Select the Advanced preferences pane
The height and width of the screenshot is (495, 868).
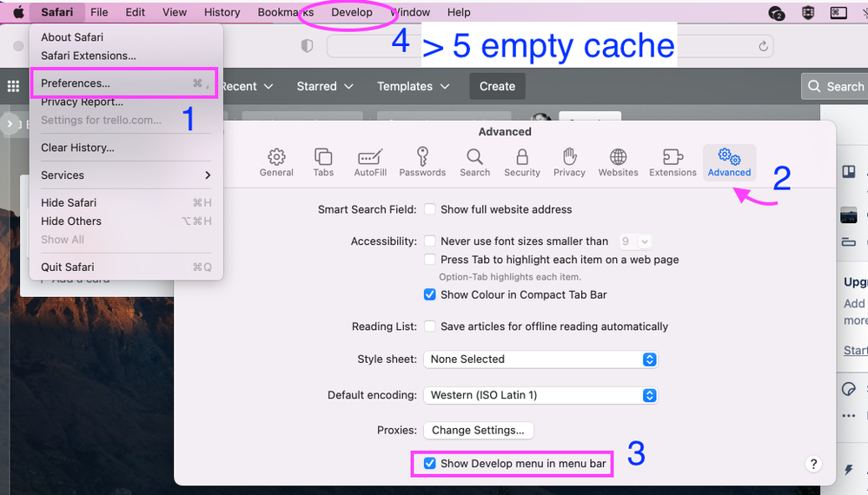pos(729,162)
